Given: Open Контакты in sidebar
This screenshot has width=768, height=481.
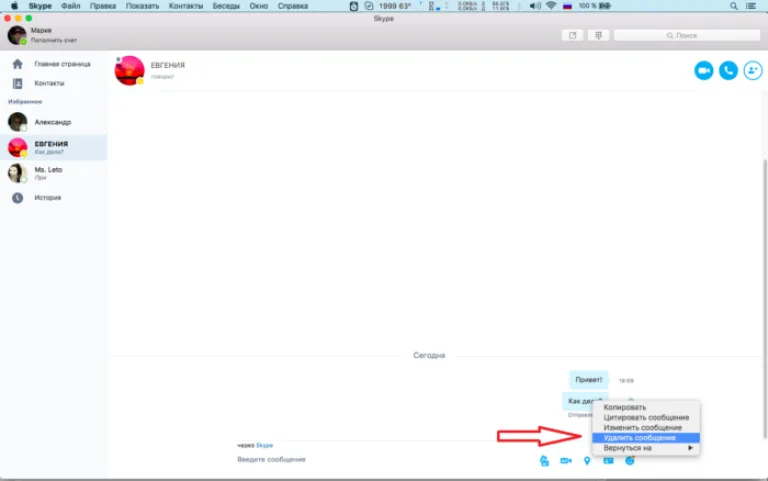Looking at the screenshot, I should (x=53, y=83).
